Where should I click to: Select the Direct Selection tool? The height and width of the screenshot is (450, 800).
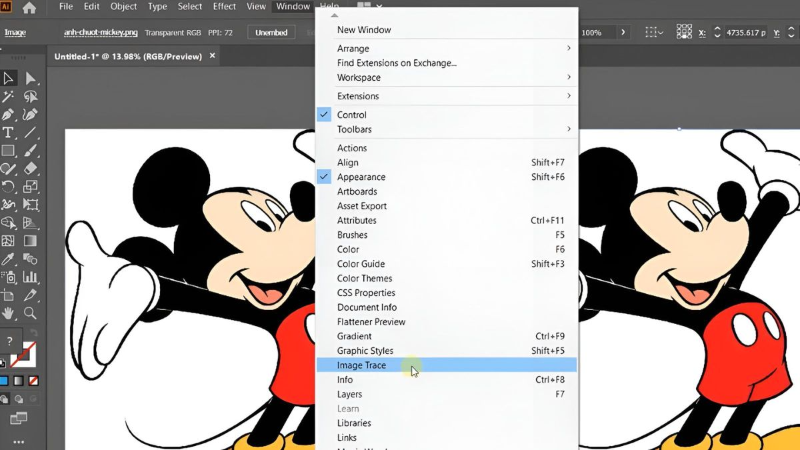30,78
